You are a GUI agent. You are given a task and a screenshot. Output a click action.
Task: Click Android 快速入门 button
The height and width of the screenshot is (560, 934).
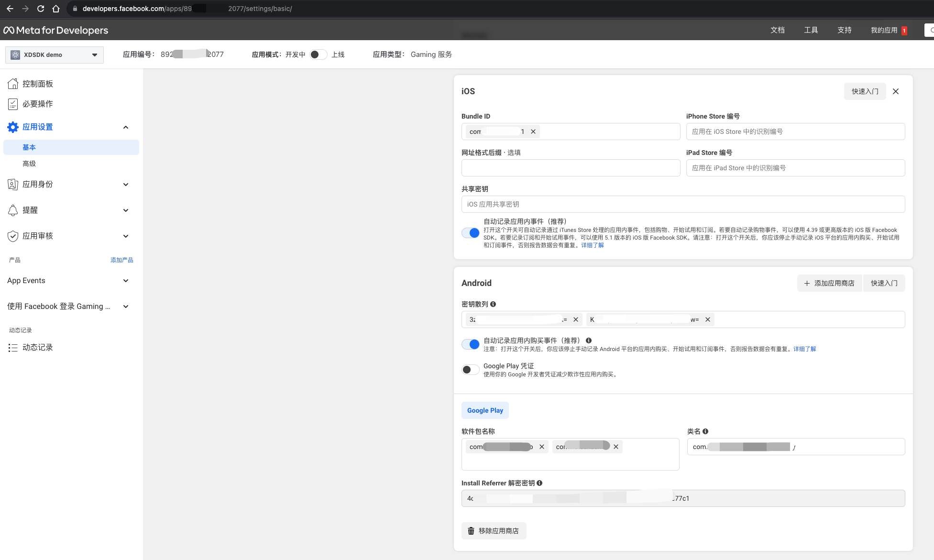tap(884, 283)
